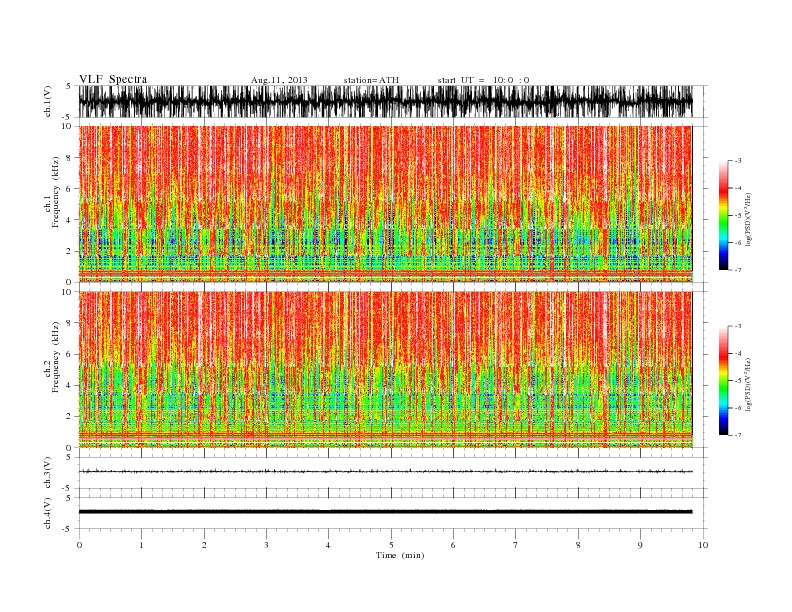
Task: Click the ch.2 spectrogram panel
Action: coord(385,370)
